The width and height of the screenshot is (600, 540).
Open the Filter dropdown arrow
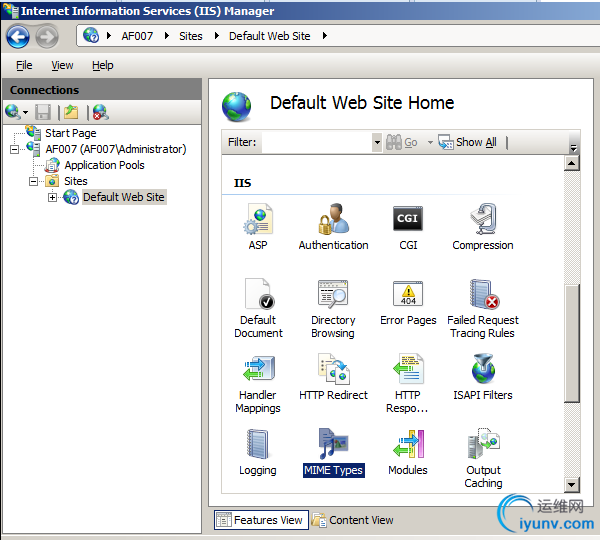tap(377, 142)
